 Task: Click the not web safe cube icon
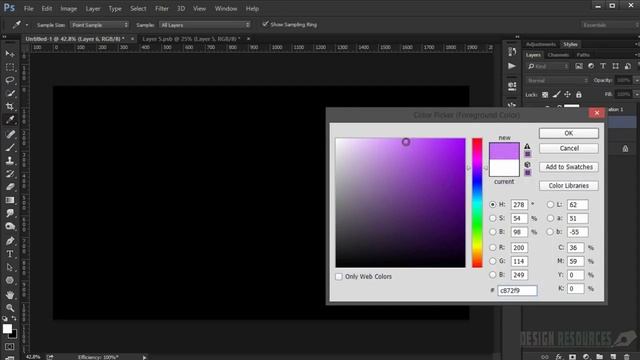(527, 164)
